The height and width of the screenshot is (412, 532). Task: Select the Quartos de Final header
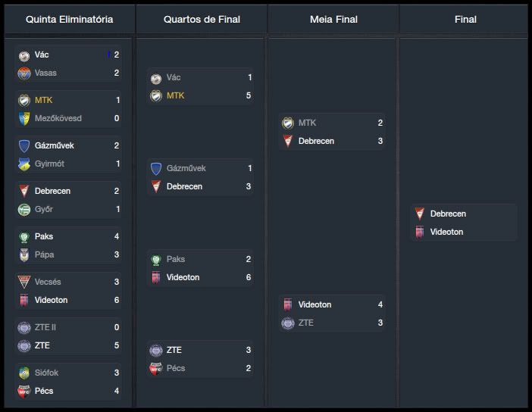tap(201, 19)
